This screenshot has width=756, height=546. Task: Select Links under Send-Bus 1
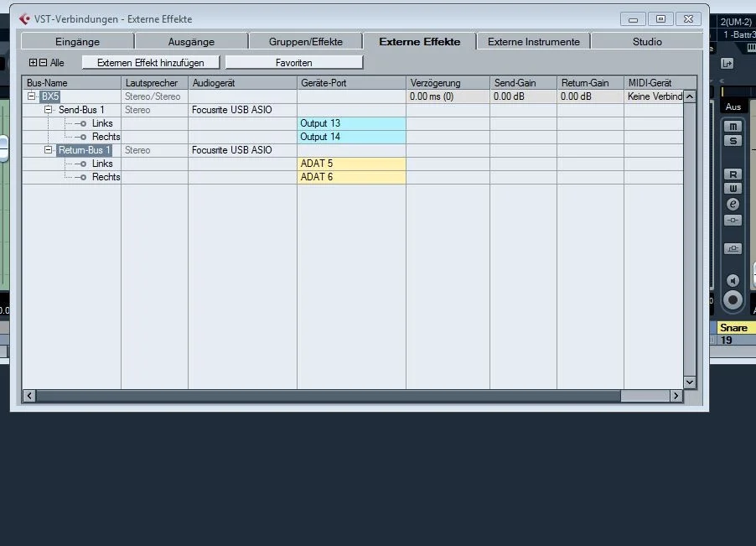tap(102, 123)
